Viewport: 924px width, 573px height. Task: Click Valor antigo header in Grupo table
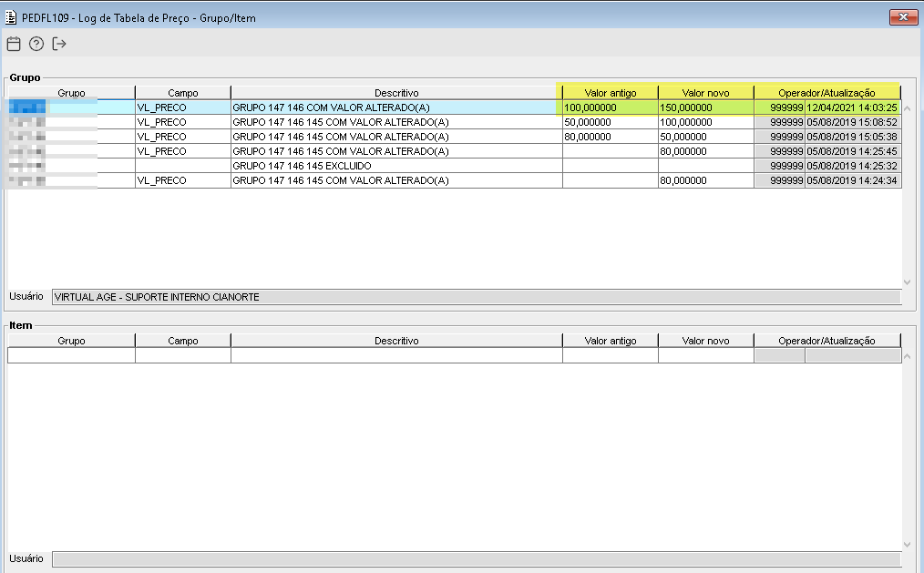610,92
